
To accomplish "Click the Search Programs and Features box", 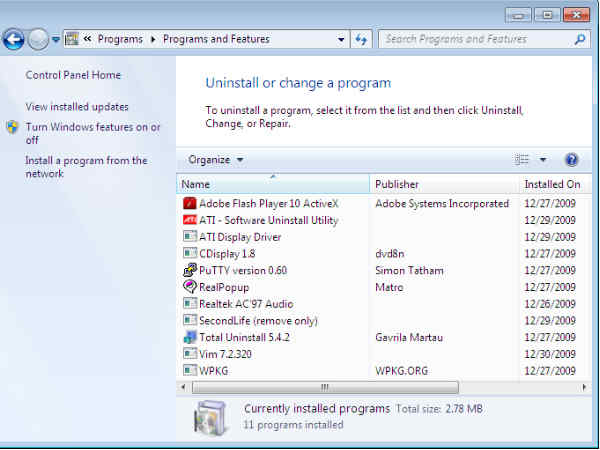I will (x=476, y=40).
